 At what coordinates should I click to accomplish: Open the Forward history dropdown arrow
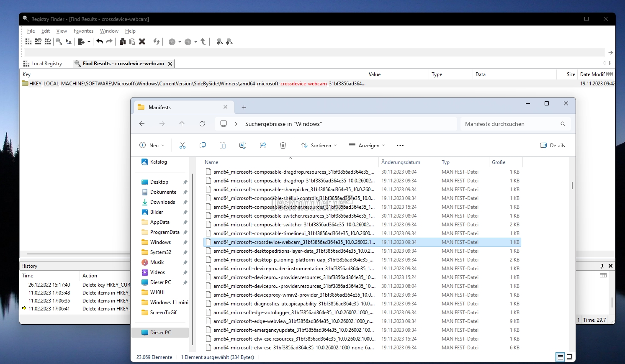tap(195, 42)
